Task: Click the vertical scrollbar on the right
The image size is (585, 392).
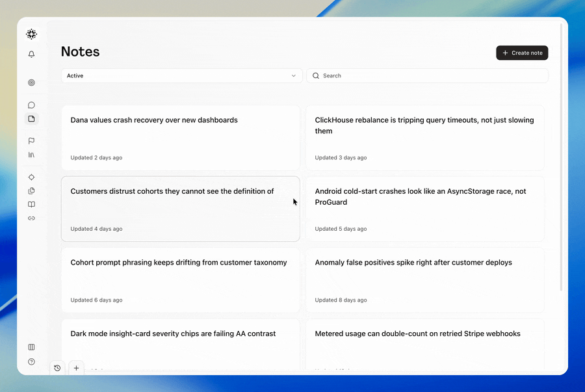Action: 561,157
